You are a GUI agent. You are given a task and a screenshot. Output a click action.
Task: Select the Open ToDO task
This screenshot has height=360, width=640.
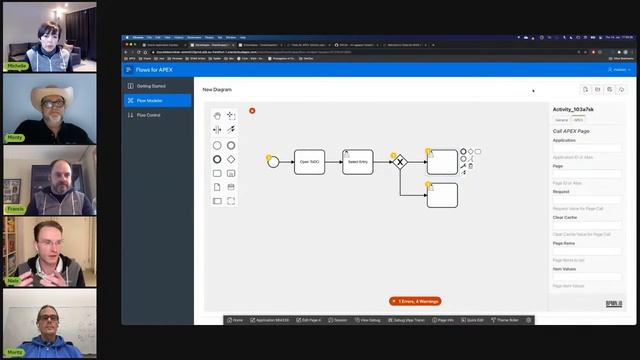click(x=309, y=162)
